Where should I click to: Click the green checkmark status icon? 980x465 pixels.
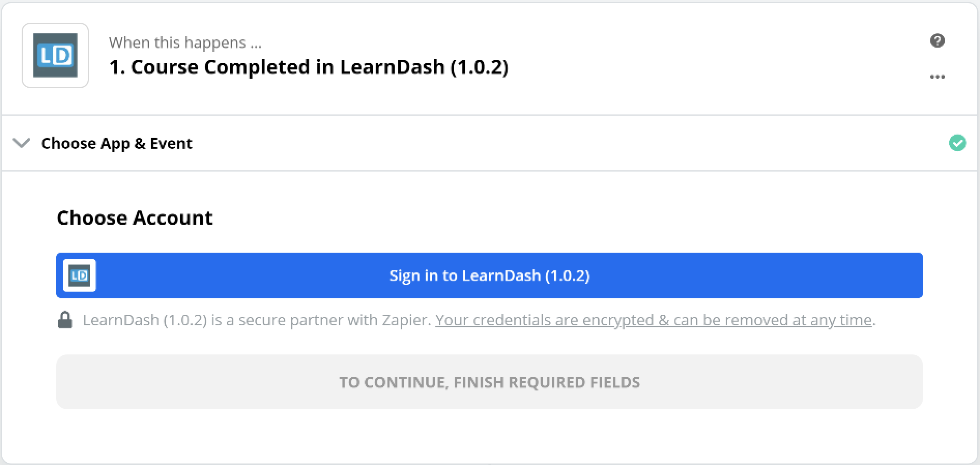(957, 143)
